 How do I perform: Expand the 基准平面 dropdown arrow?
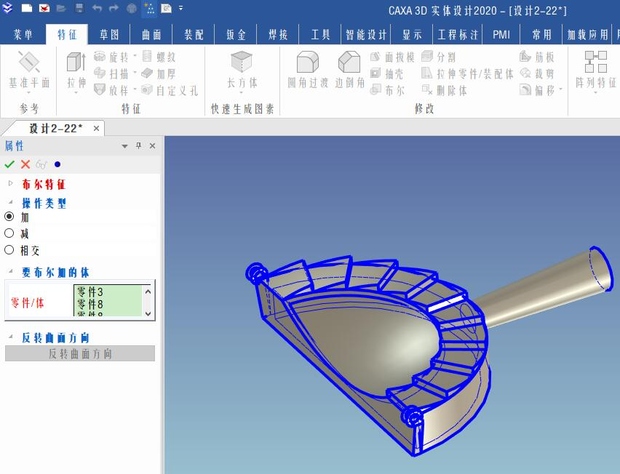tap(29, 93)
